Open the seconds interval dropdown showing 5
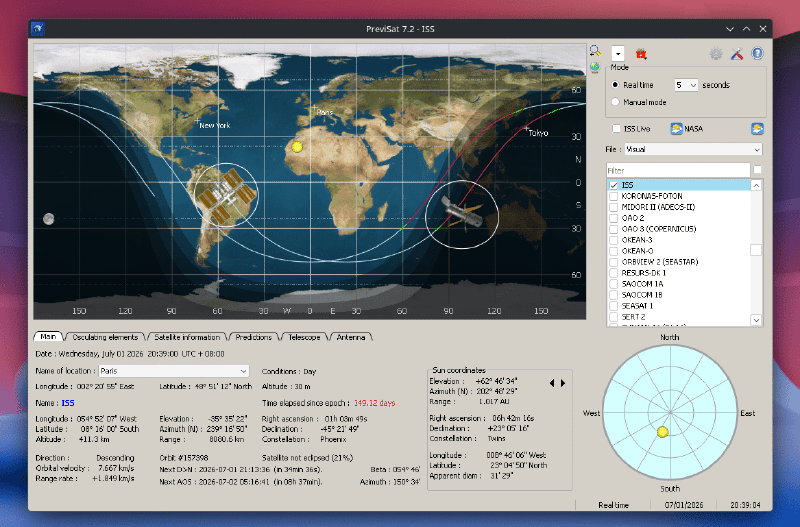The image size is (800, 527). click(x=686, y=85)
